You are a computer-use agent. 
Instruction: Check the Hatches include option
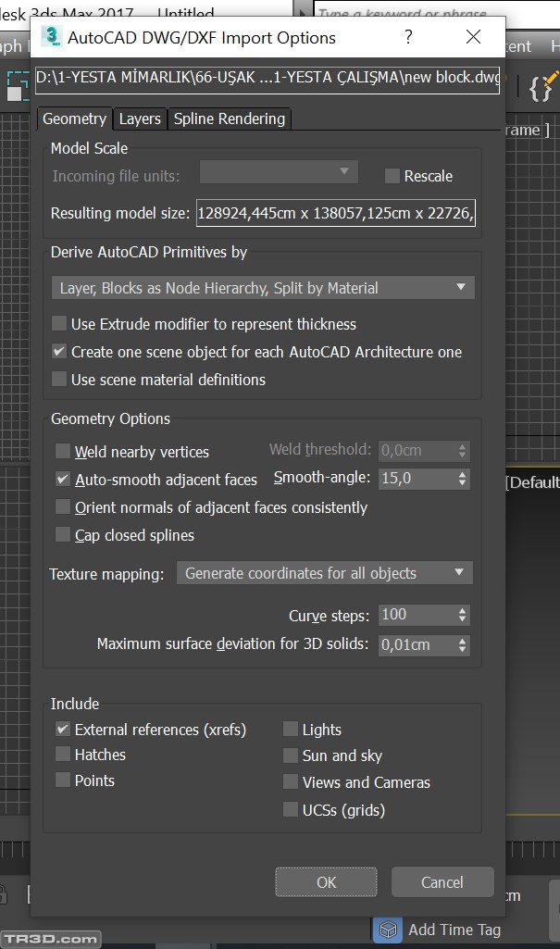pyautogui.click(x=63, y=755)
